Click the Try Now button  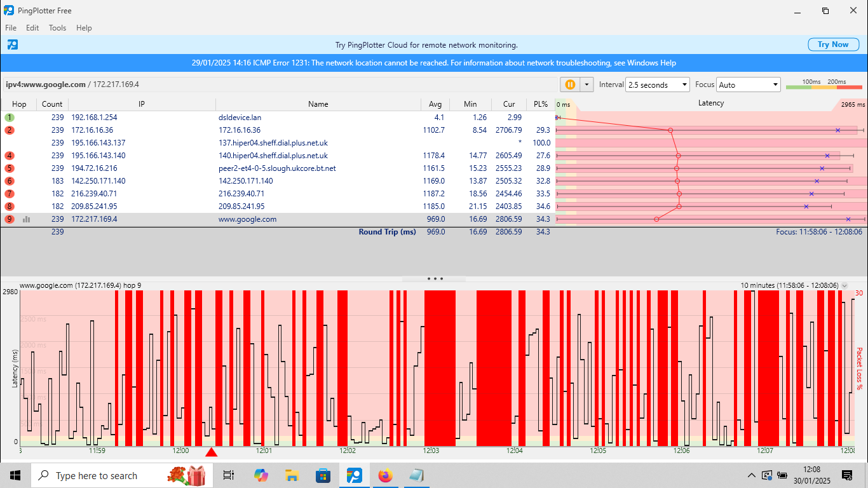pos(833,44)
